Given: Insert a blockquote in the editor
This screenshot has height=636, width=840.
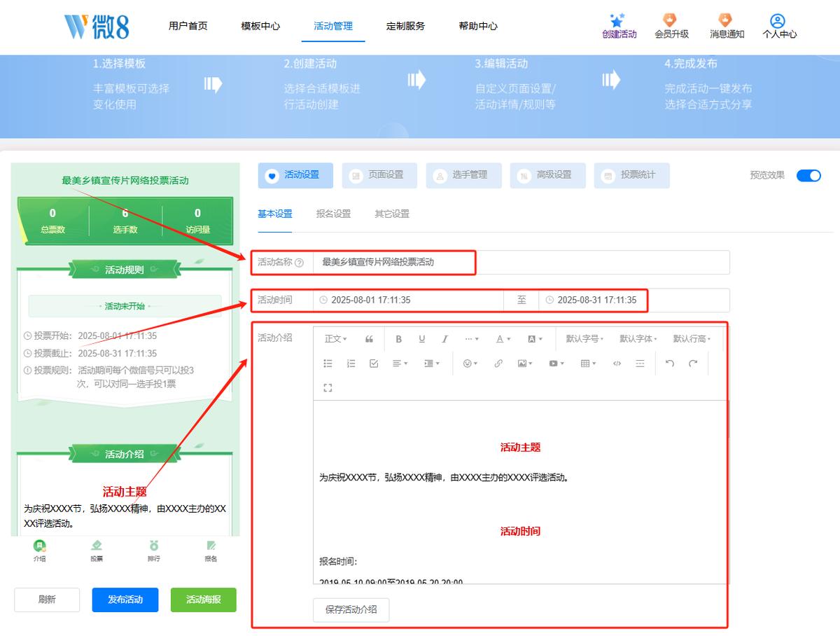Looking at the screenshot, I should point(369,339).
